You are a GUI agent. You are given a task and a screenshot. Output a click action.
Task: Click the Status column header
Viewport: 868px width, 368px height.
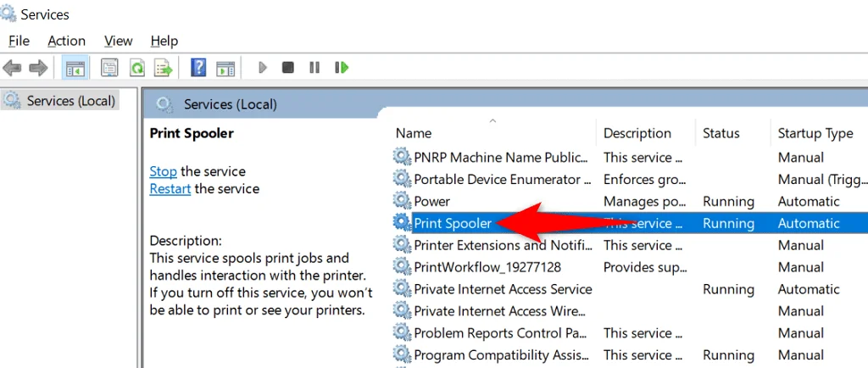(x=721, y=133)
